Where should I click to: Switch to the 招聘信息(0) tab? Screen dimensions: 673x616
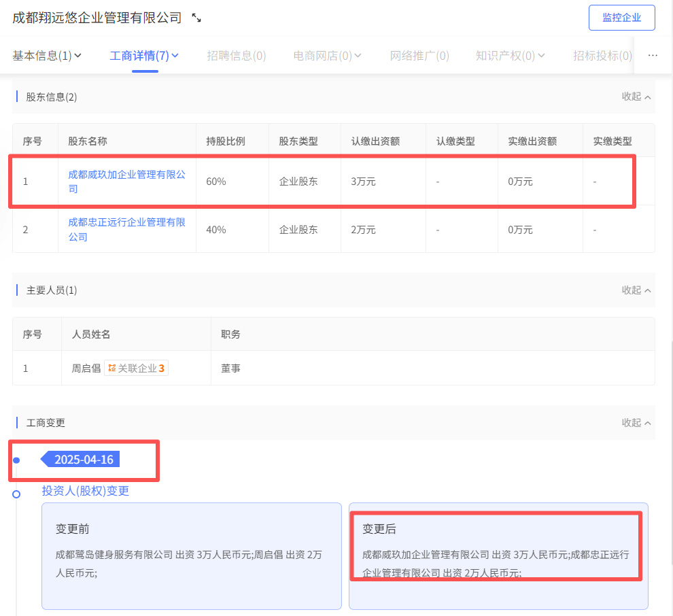point(236,56)
